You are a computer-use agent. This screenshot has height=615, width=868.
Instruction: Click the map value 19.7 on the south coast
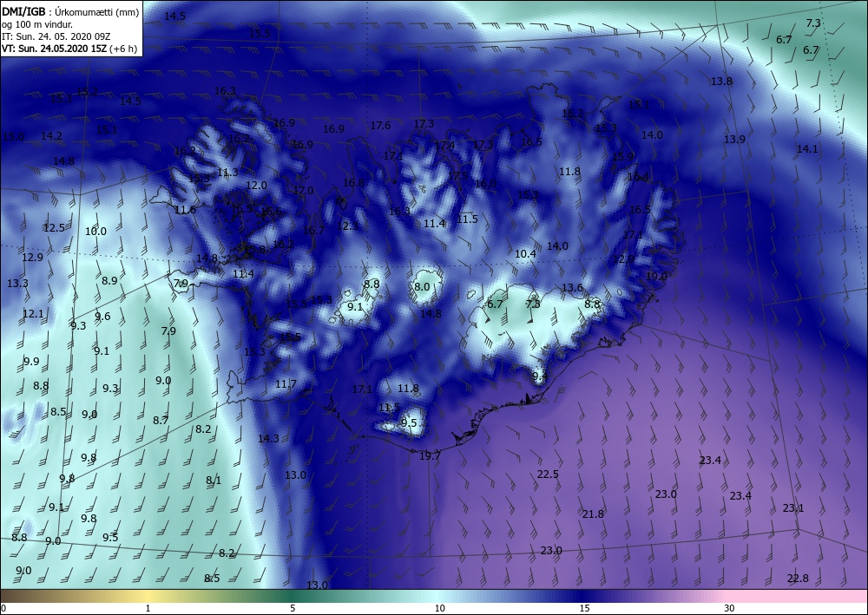pos(430,455)
